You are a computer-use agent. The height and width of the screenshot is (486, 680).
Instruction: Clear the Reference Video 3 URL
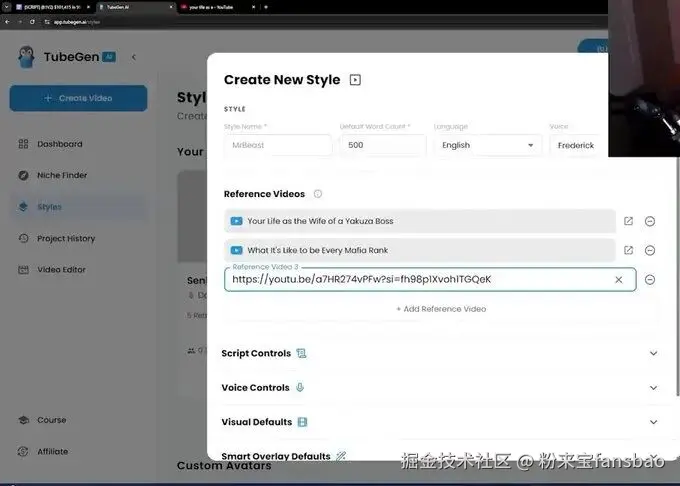[619, 280]
